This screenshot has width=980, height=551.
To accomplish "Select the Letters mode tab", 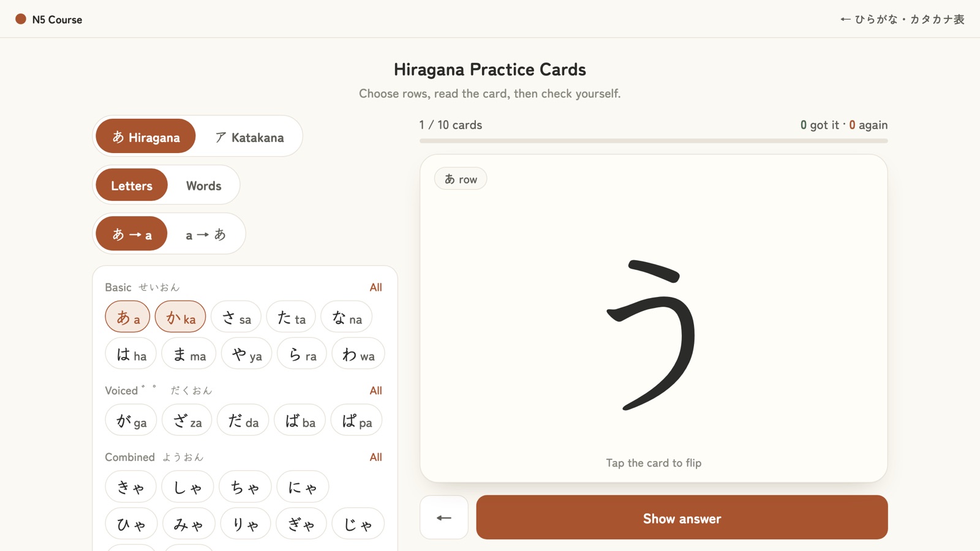I will tap(132, 185).
